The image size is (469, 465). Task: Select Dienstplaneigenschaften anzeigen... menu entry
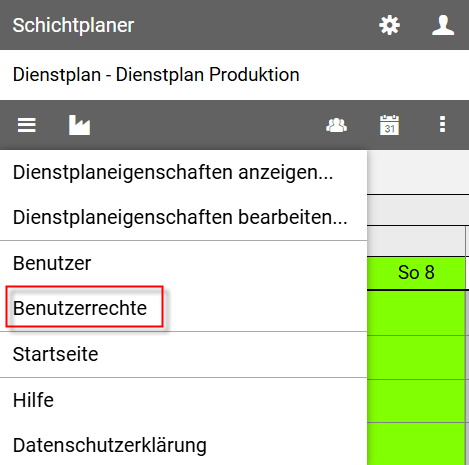click(183, 172)
